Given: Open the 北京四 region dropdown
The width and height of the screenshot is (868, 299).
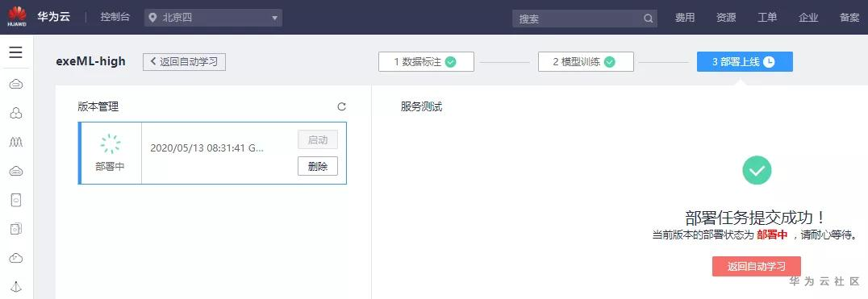Looking at the screenshot, I should 213,18.
